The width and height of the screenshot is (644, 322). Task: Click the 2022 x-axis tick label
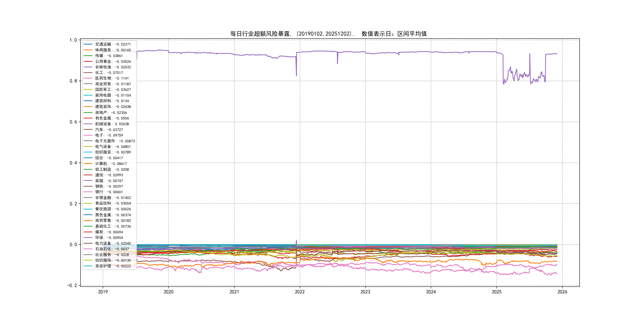click(300, 292)
